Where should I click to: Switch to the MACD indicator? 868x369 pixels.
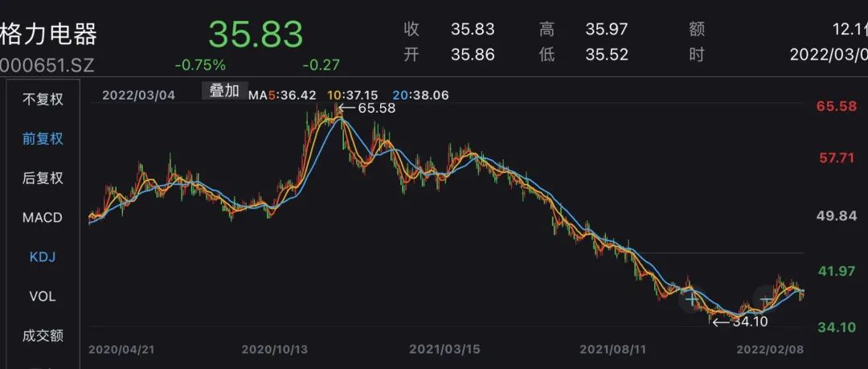pos(43,218)
